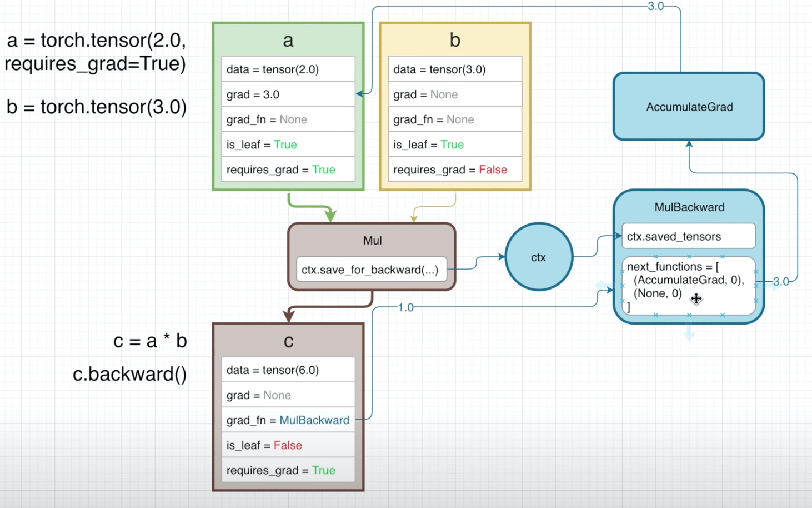Click the 1.0 edge label
Screen dimensions: 812x508
click(406, 307)
